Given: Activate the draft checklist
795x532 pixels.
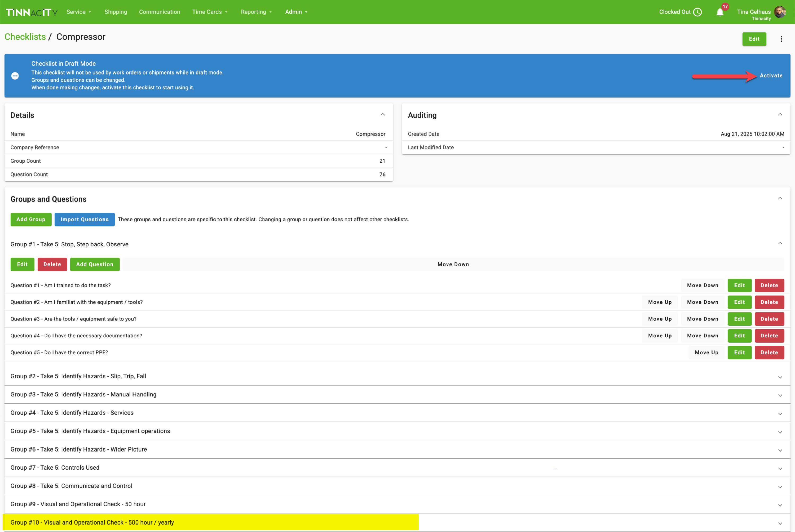Looking at the screenshot, I should (771, 76).
